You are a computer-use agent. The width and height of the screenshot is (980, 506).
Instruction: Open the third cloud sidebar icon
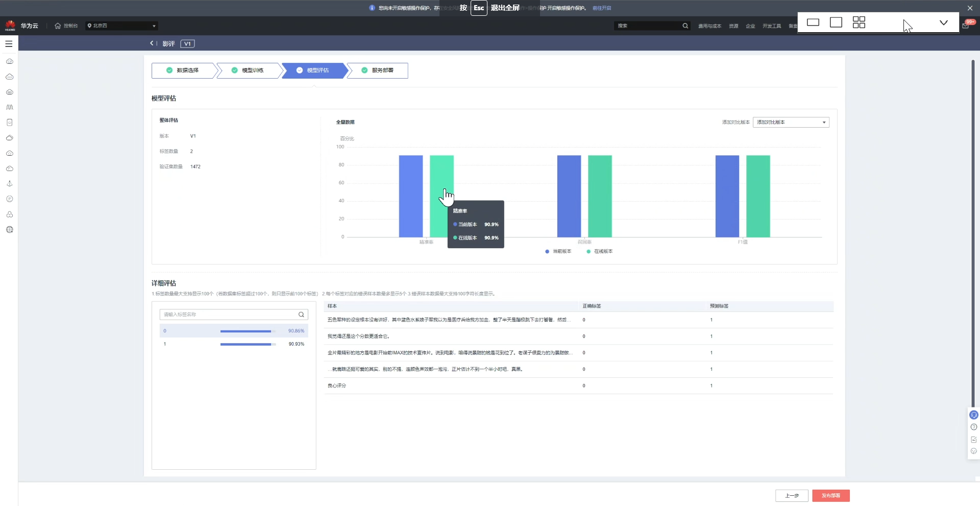(9, 92)
